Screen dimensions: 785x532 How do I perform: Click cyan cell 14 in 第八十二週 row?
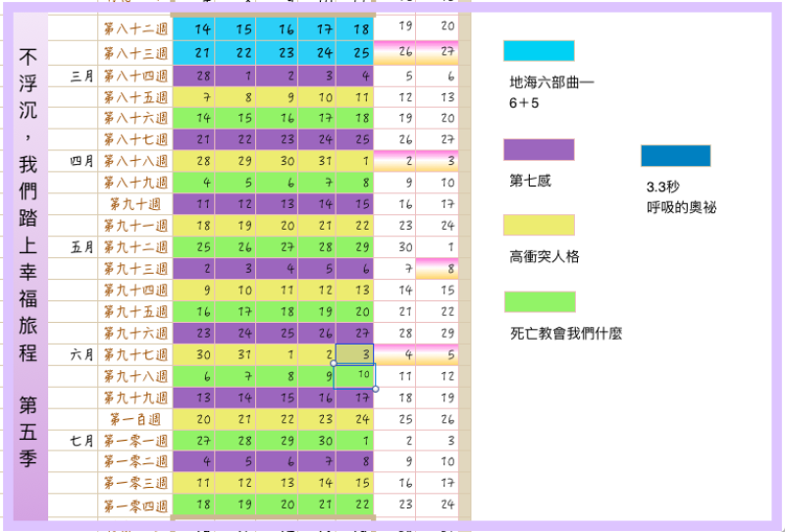pyautogui.click(x=193, y=29)
